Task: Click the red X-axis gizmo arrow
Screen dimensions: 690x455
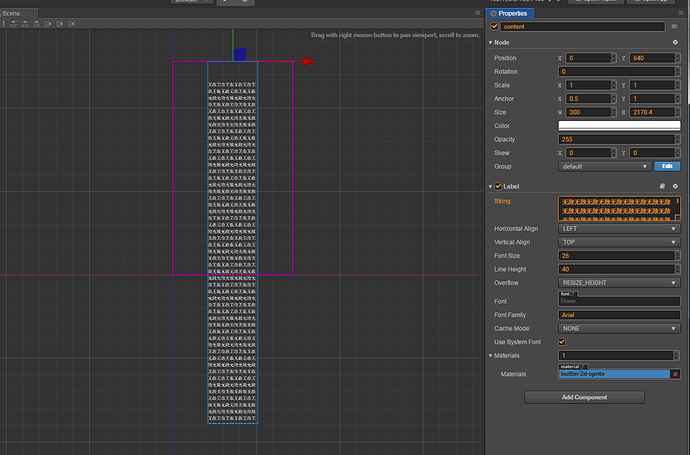Action: [308, 62]
